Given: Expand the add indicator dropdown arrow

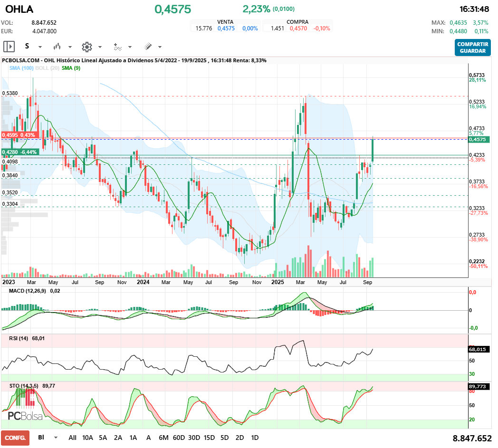Looking at the screenshot, I should (x=130, y=47).
